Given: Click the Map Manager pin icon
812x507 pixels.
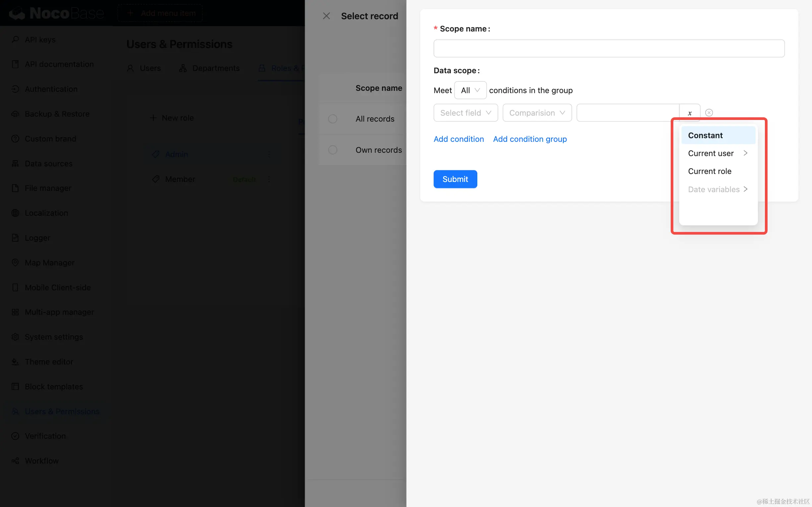Looking at the screenshot, I should (15, 262).
